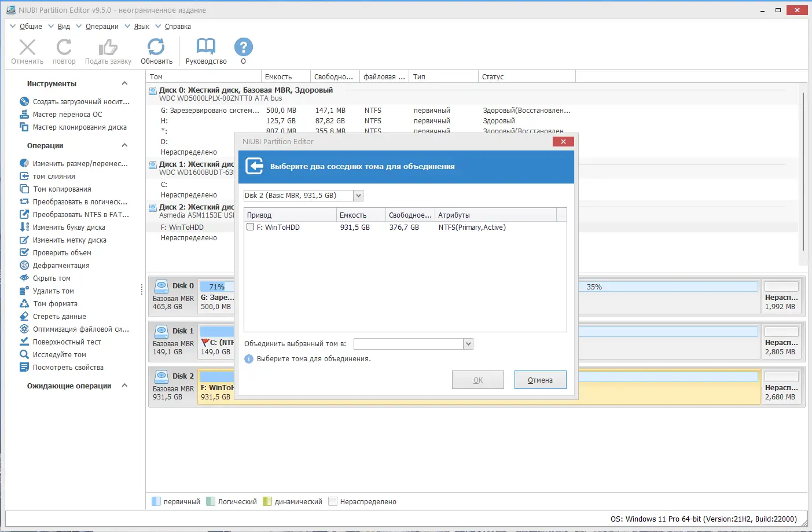Collapse the Инструменты section

click(124, 83)
